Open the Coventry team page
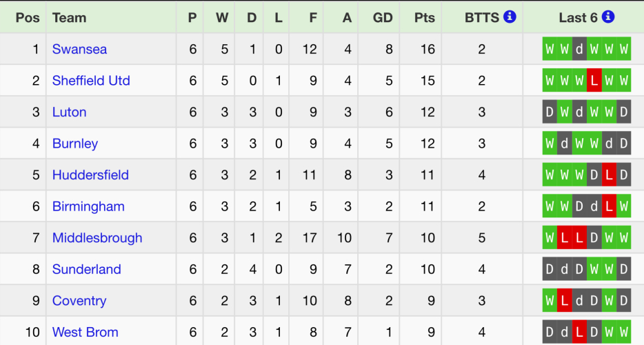 click(x=79, y=301)
